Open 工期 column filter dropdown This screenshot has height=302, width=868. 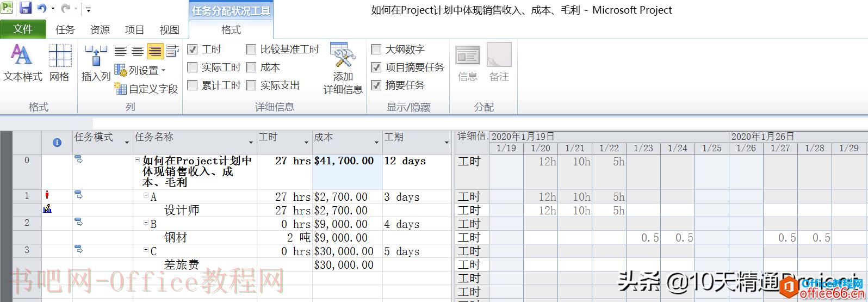pos(447,143)
